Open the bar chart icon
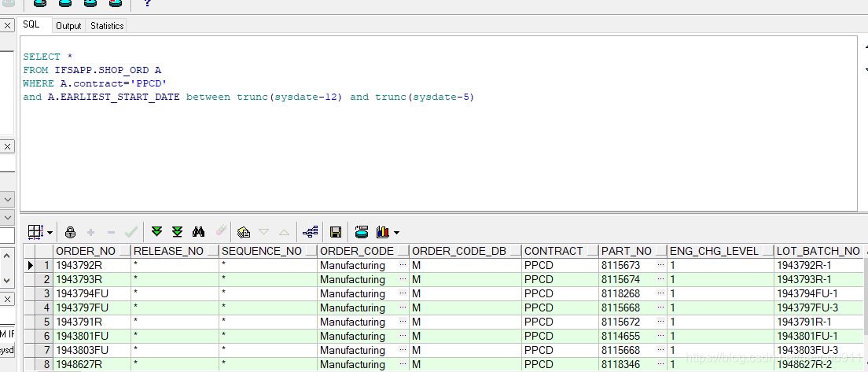 click(383, 232)
